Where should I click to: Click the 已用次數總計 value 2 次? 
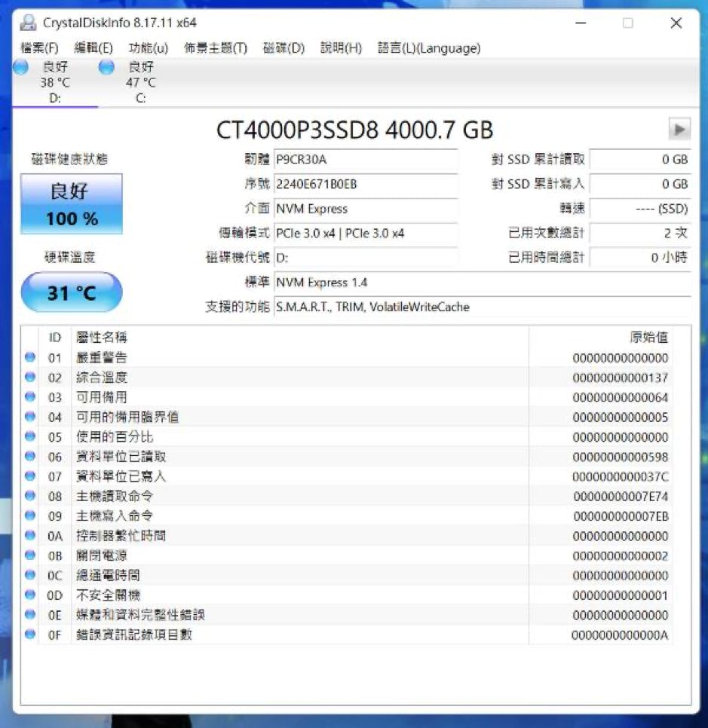(639, 233)
